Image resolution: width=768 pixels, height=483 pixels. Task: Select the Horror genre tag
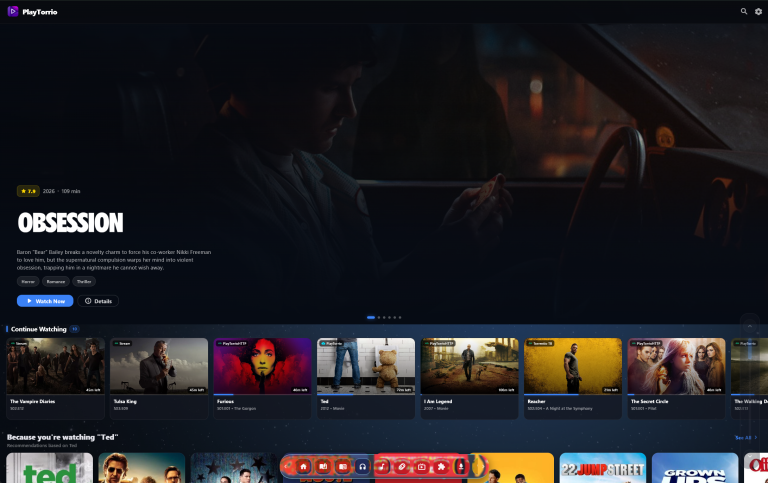coord(28,281)
